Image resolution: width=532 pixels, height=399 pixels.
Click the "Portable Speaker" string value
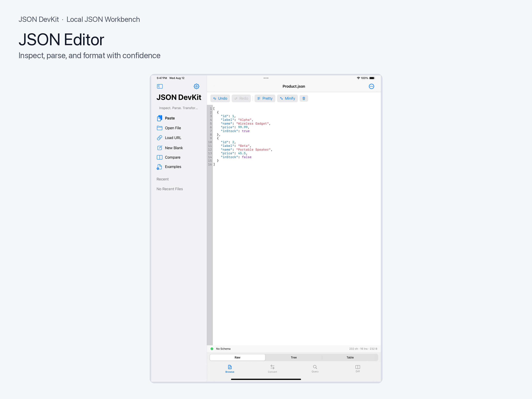point(253,150)
